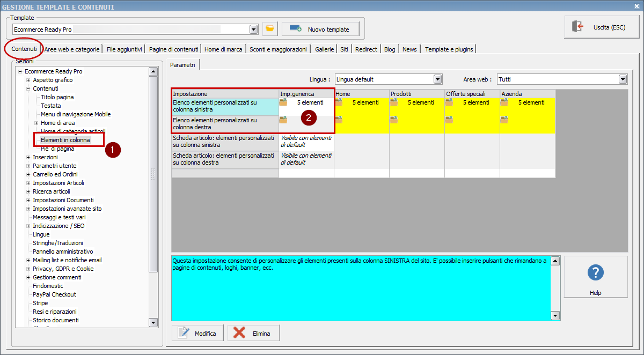Select Elementi in colonna tree item
644x355 pixels.
pyautogui.click(x=65, y=140)
